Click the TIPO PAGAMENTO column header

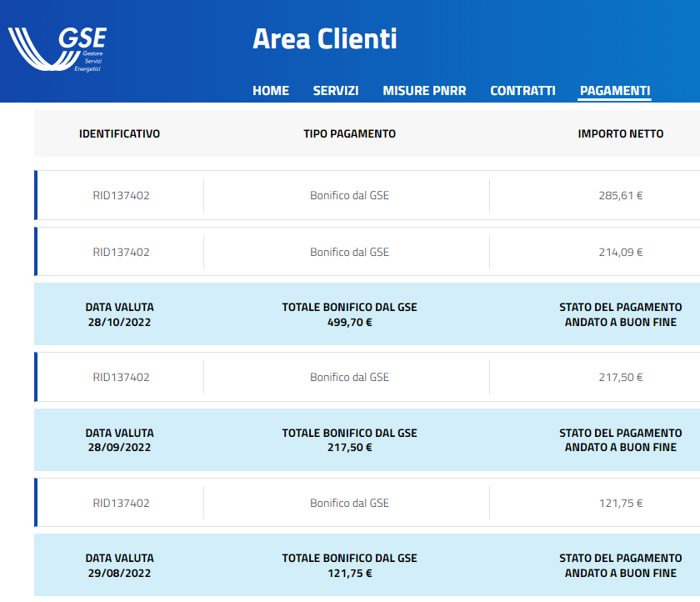(x=349, y=133)
